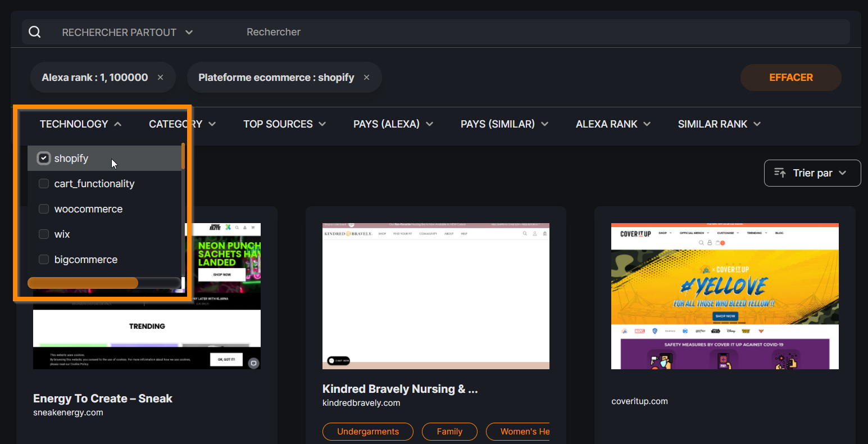Open the kindredbravely.com link

click(x=361, y=403)
